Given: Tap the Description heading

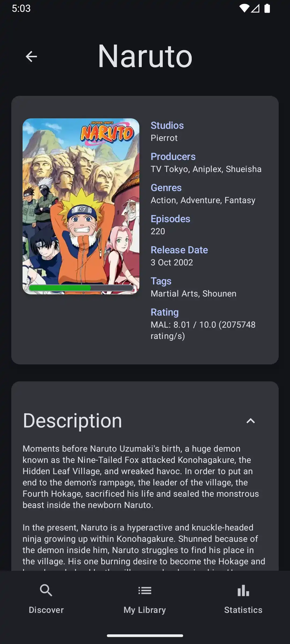Looking at the screenshot, I should click(73, 421).
